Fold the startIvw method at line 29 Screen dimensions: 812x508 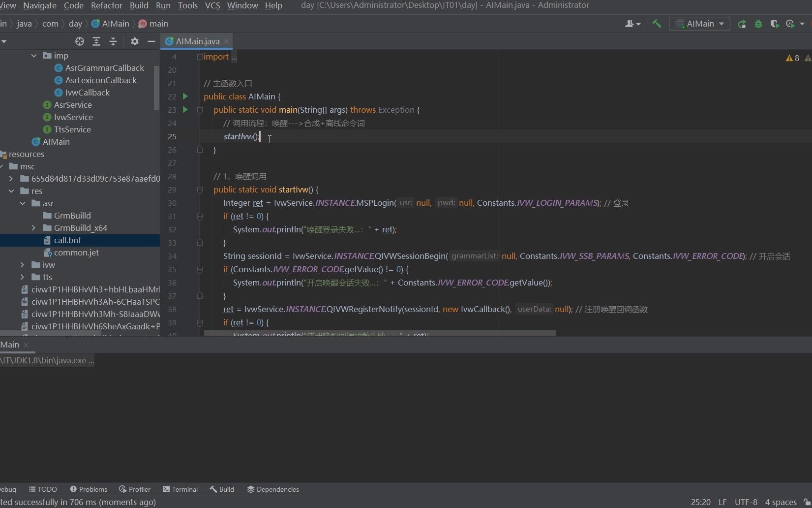tap(200, 190)
